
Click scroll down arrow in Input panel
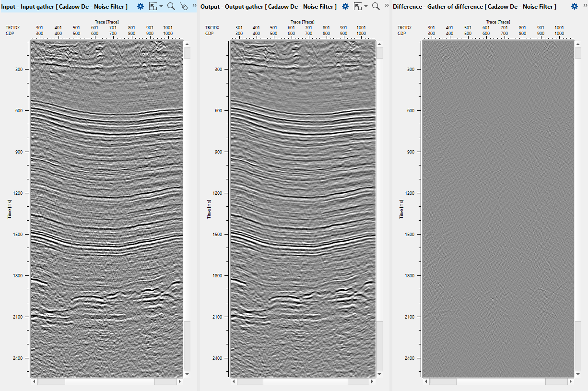coord(187,374)
